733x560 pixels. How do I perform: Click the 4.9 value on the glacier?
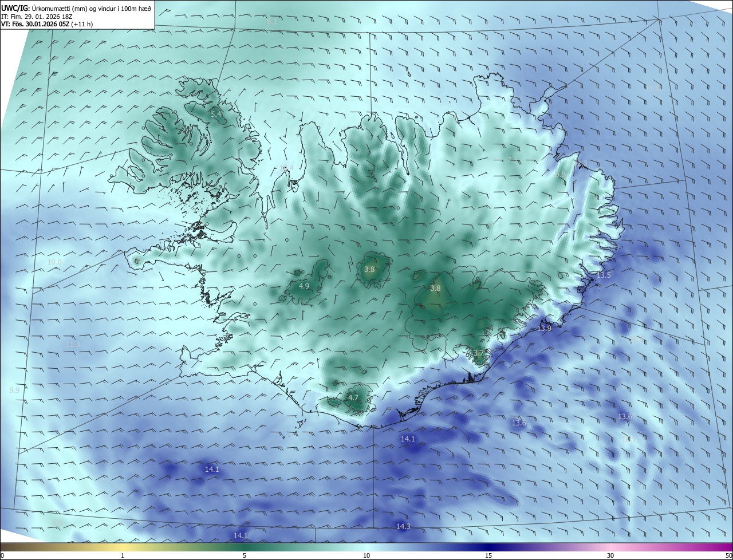coord(304,286)
